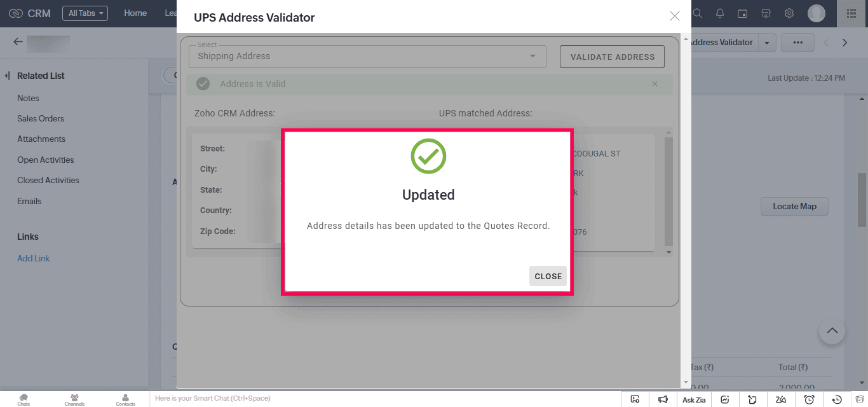The width and height of the screenshot is (868, 407).
Task: Click the scroll-to-top chevron button
Action: click(832, 331)
